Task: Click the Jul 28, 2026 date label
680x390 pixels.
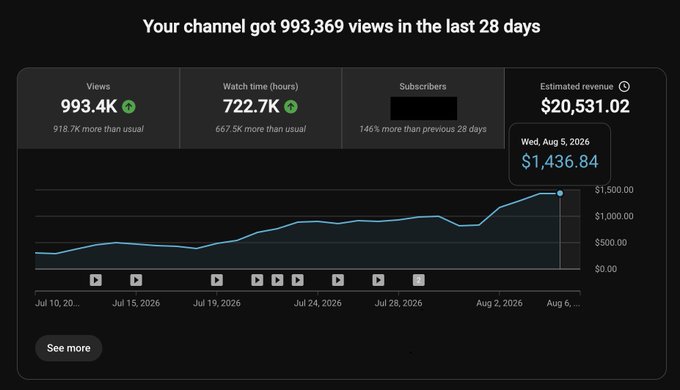Action: pos(399,303)
